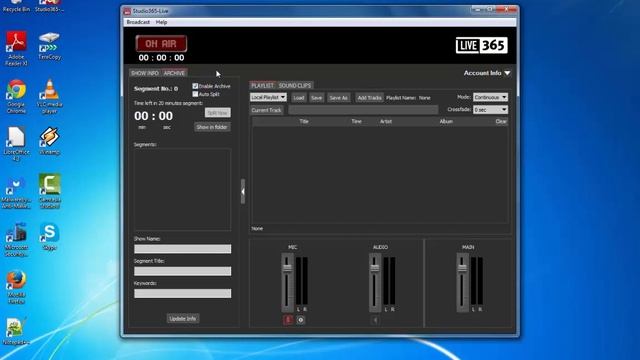
Task: Open the Crossfade dropdown showing 0 sec
Action: 490,110
